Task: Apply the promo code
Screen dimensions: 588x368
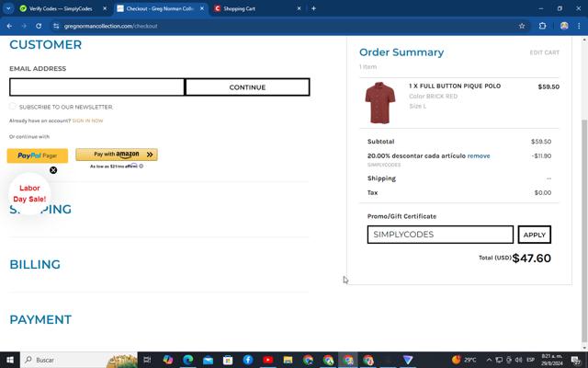Action: coord(535,235)
